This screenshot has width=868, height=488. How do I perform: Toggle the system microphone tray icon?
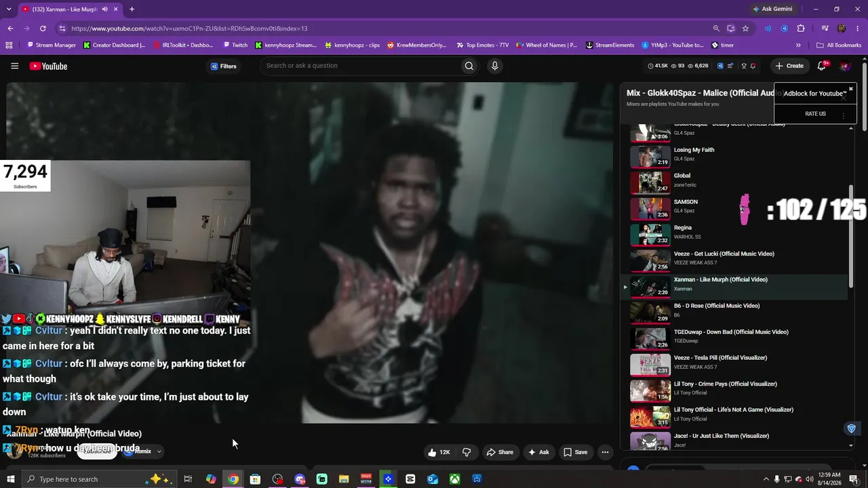point(777,479)
